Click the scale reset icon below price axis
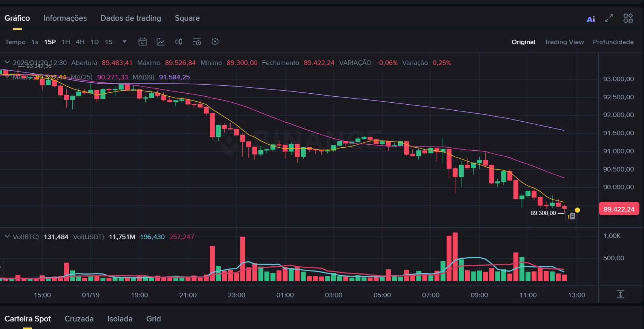The height and width of the screenshot is (329, 644). pos(621,294)
